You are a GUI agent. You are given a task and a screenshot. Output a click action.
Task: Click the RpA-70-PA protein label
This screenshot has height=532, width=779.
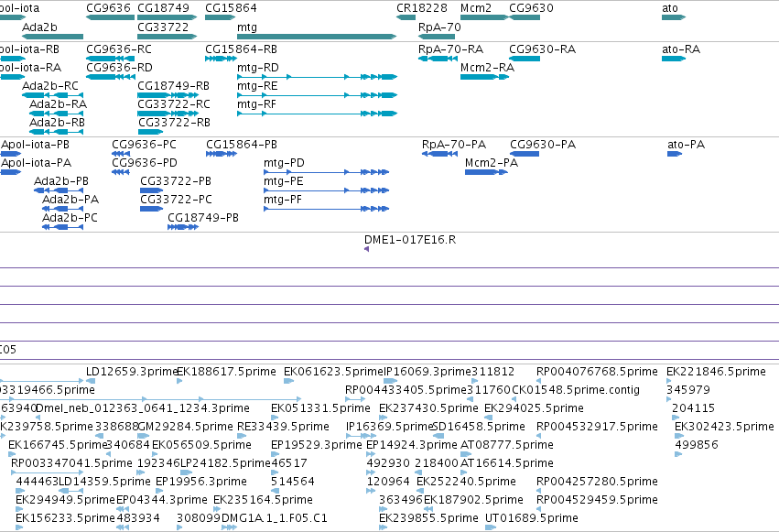(x=454, y=145)
